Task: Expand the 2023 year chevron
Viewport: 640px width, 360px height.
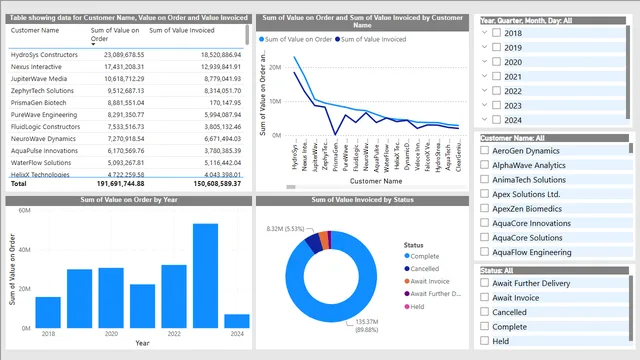Action: pos(484,105)
